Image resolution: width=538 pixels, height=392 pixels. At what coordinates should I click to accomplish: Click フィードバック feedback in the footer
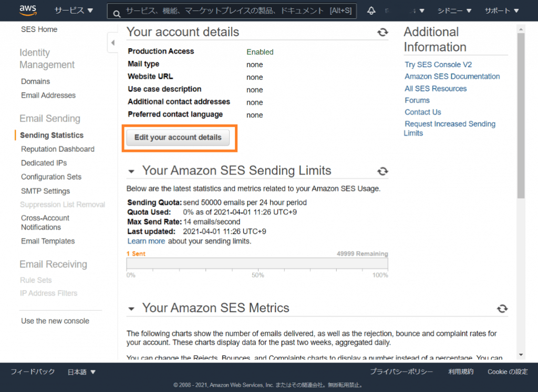[33, 372]
